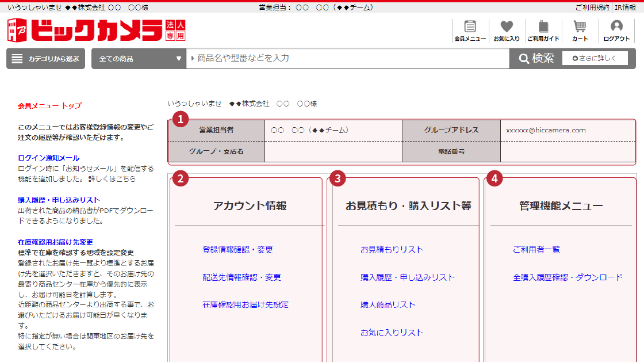Open IR情報 in the top bar
Image resolution: width=644 pixels, height=362 pixels.
pos(625,5)
